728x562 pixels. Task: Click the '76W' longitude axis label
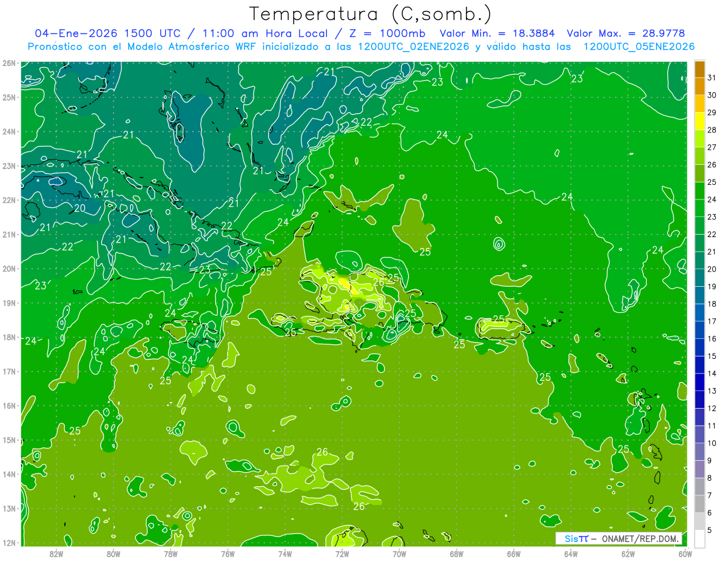click(x=227, y=554)
